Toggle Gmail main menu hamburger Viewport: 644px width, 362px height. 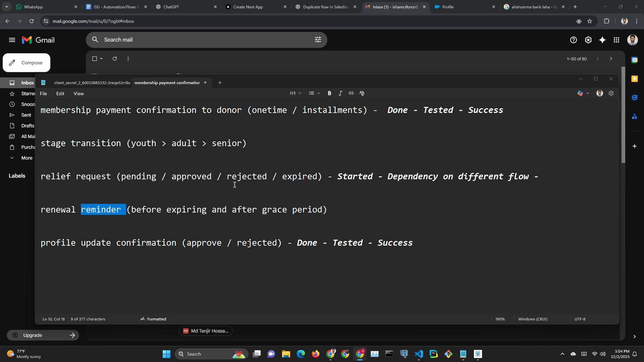pos(12,40)
